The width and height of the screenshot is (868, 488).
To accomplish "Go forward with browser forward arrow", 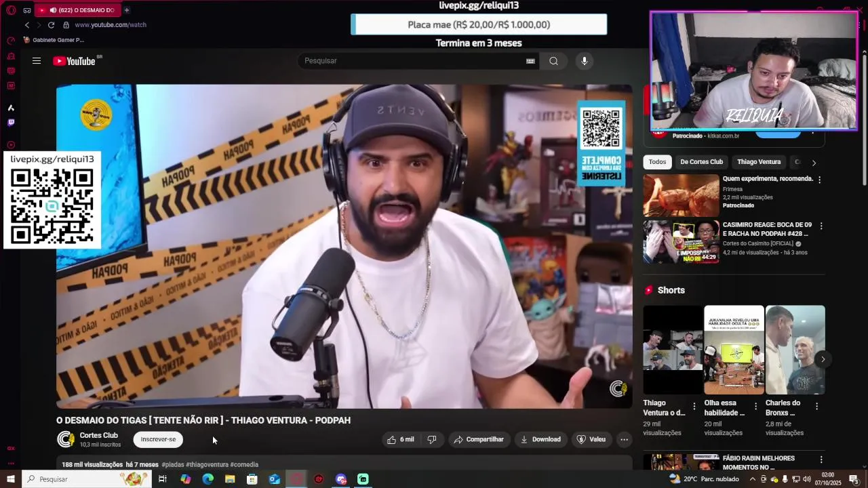I will 39,25.
